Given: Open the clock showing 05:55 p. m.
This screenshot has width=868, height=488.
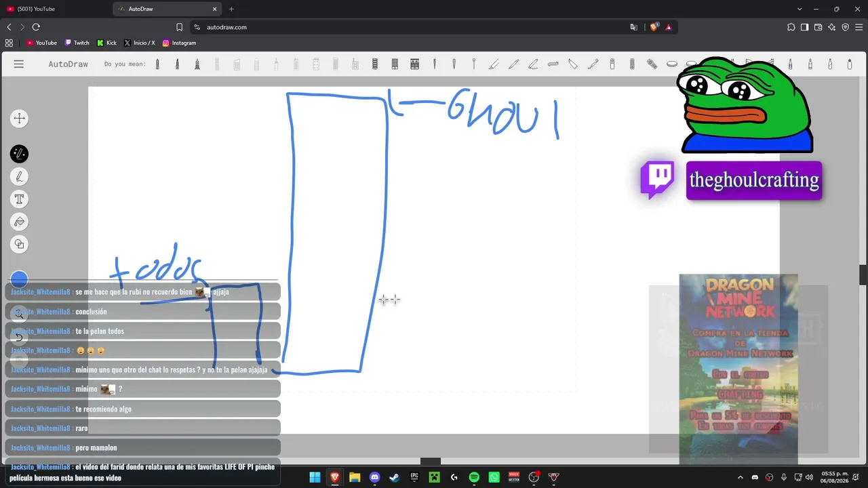Looking at the screenshot, I should [835, 477].
